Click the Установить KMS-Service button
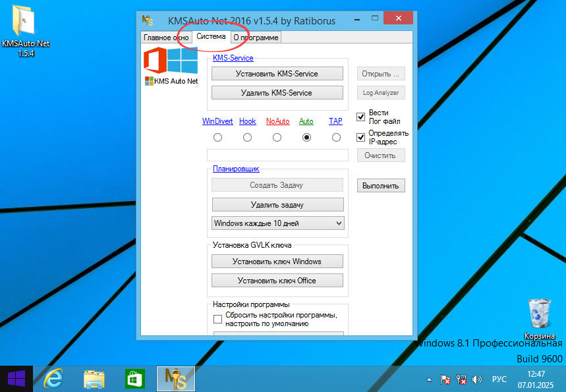Viewport: 566px width, 392px height. point(277,73)
